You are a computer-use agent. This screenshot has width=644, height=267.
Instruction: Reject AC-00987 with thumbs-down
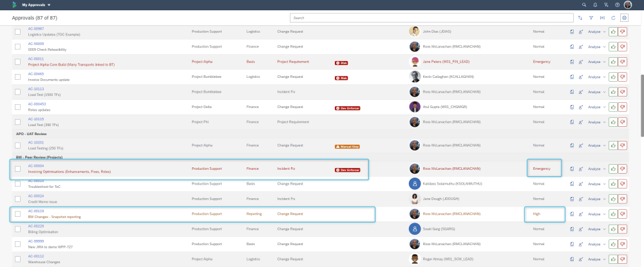pyautogui.click(x=623, y=32)
